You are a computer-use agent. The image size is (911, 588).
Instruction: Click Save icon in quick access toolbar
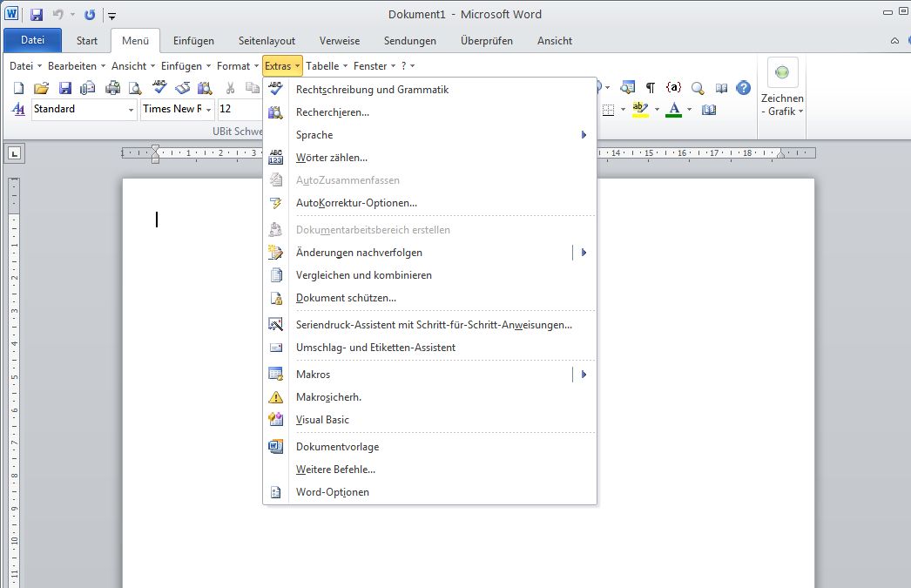37,15
